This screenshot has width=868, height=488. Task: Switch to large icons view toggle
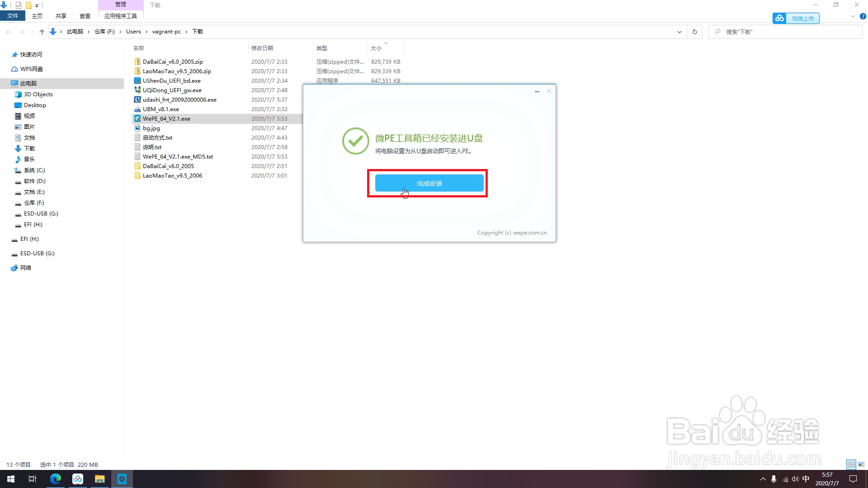pos(861,465)
